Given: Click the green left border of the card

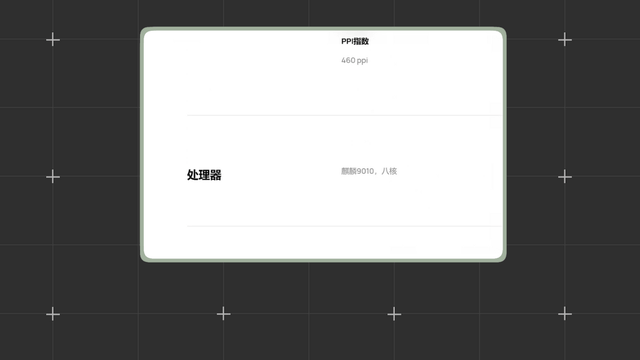Looking at the screenshot, I should pyautogui.click(x=142, y=144).
